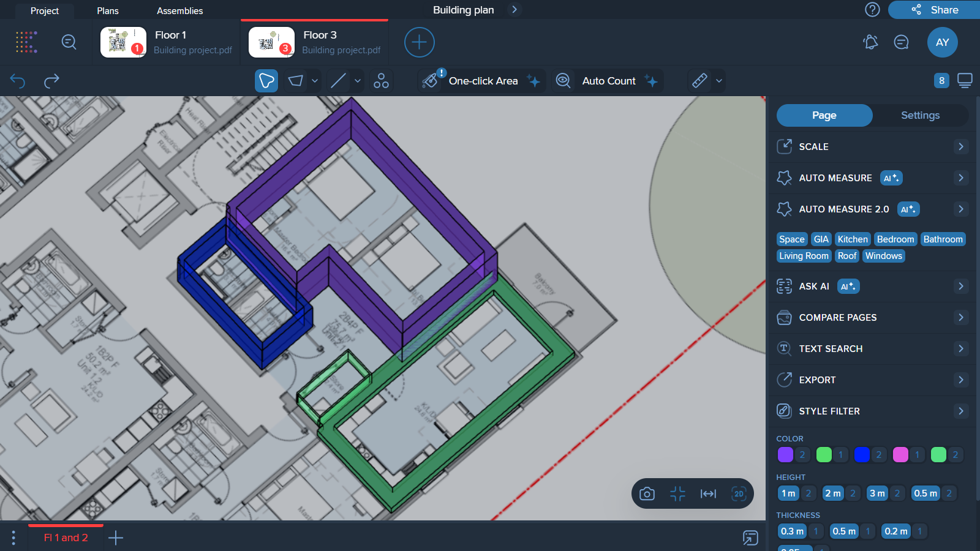
Task: Open the apps grid menu icon
Action: (x=26, y=42)
